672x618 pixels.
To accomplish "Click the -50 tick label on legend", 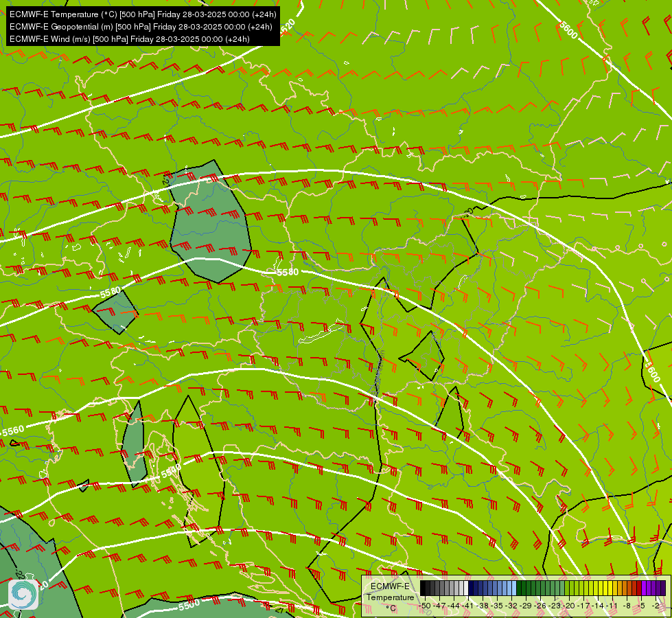I will [x=425, y=606].
